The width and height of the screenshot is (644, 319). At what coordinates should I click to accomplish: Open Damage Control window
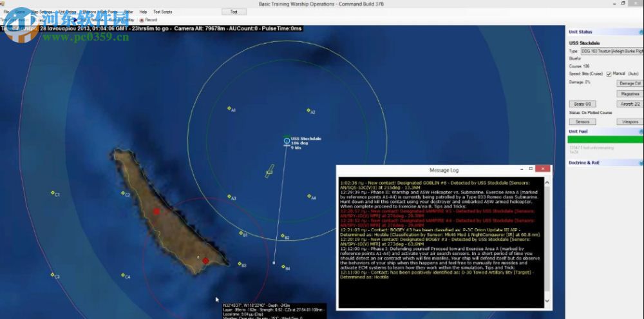pos(630,83)
